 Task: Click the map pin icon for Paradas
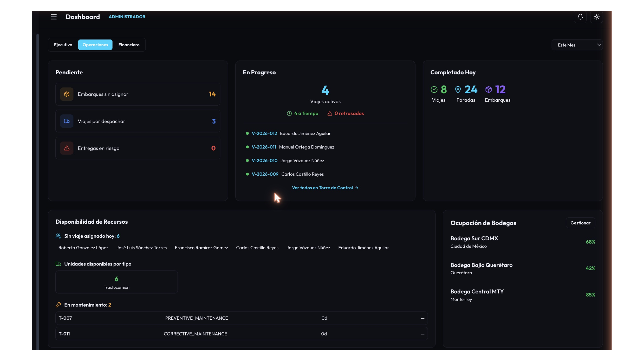[458, 89]
